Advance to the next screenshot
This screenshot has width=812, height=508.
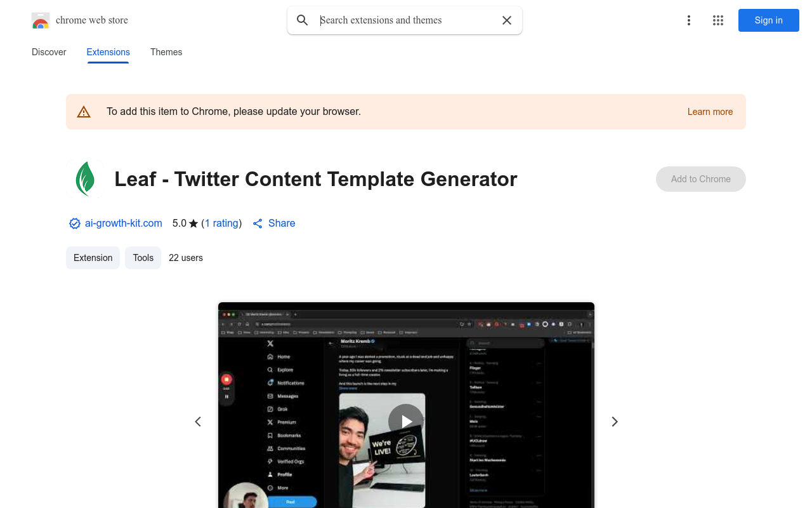pyautogui.click(x=614, y=422)
